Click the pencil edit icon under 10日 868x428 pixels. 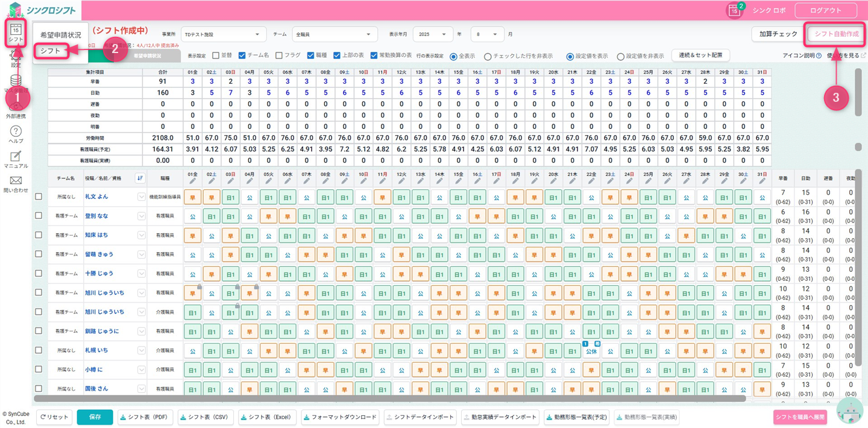pos(363,181)
